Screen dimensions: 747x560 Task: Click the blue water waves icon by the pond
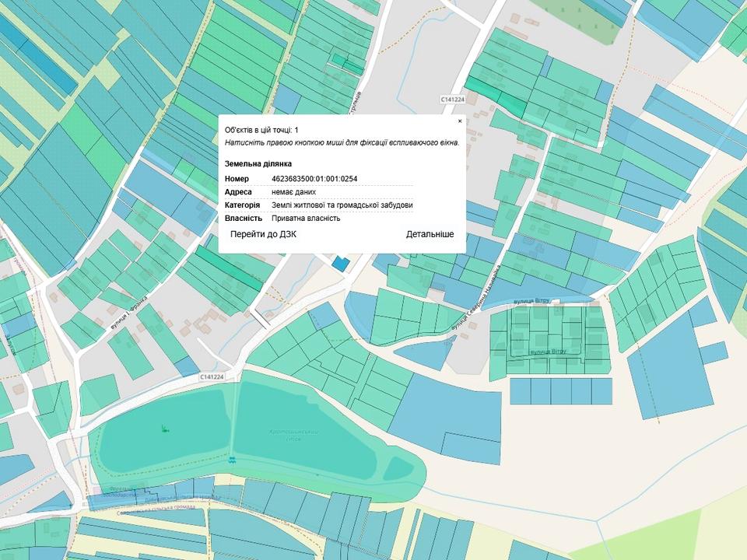pyautogui.click(x=231, y=460)
